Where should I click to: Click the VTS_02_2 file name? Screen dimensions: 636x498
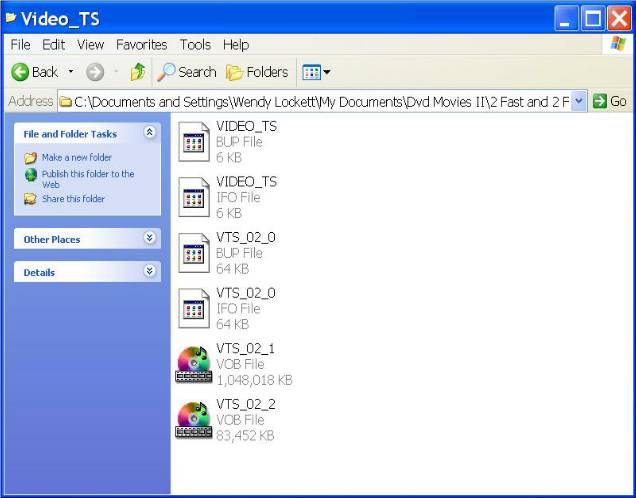246,404
